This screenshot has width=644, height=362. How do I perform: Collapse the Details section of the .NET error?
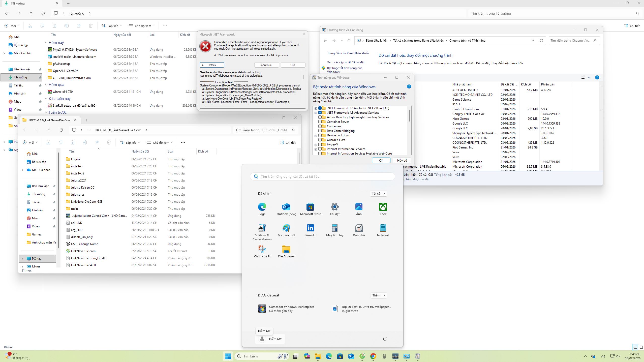[x=212, y=65]
